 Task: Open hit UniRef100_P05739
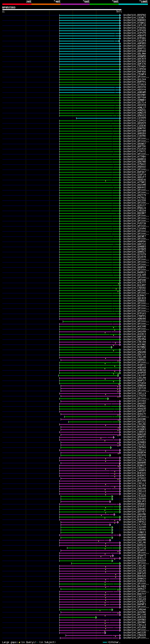[135, 223]
